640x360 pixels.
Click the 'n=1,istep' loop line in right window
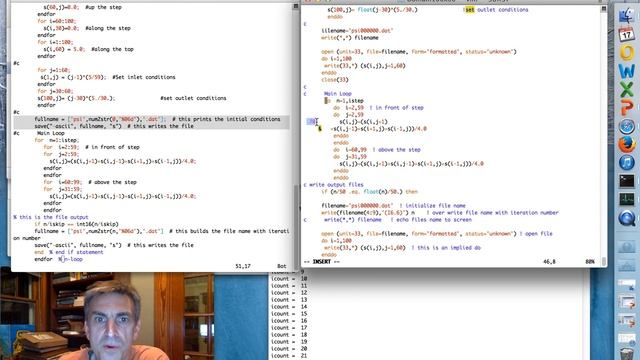pyautogui.click(x=344, y=101)
